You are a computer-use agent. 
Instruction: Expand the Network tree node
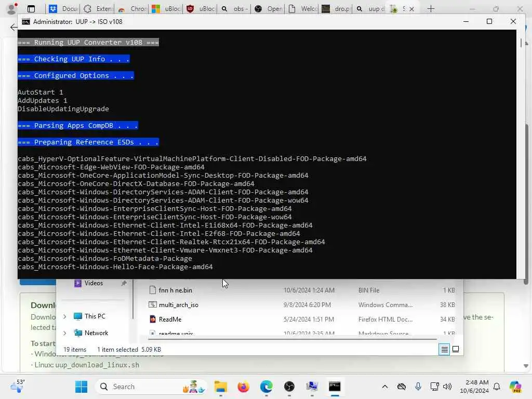pos(65,333)
